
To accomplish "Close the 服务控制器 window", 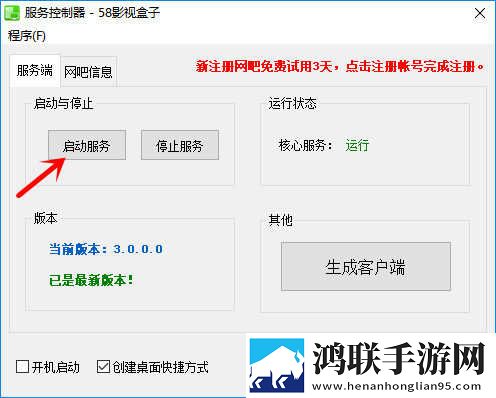I will 480,14.
